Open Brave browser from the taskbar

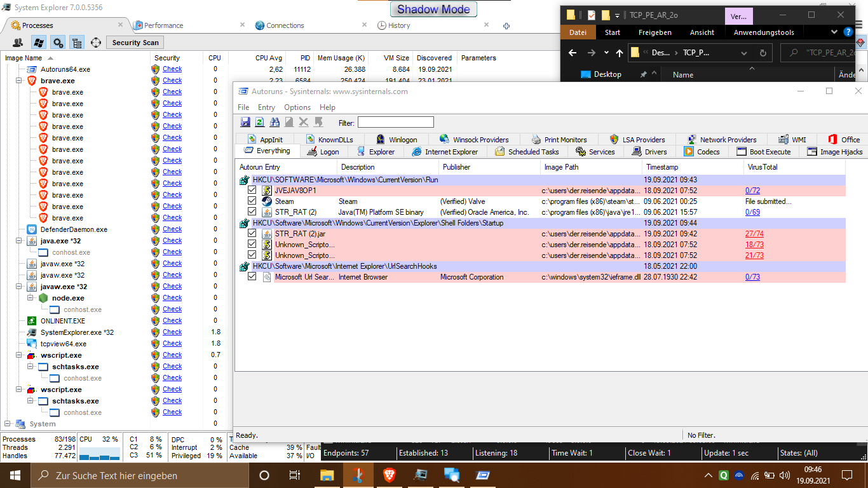(389, 475)
